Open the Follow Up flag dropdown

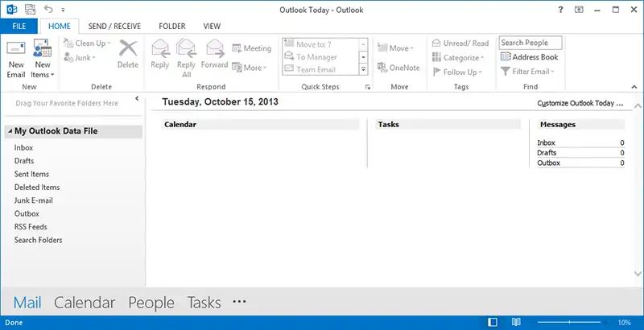click(x=457, y=72)
